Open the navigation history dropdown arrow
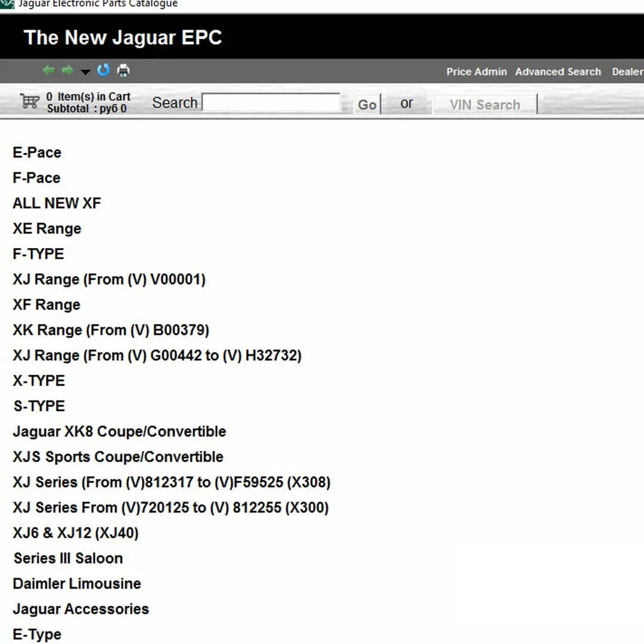Screen dimensions: 644x644 85,72
